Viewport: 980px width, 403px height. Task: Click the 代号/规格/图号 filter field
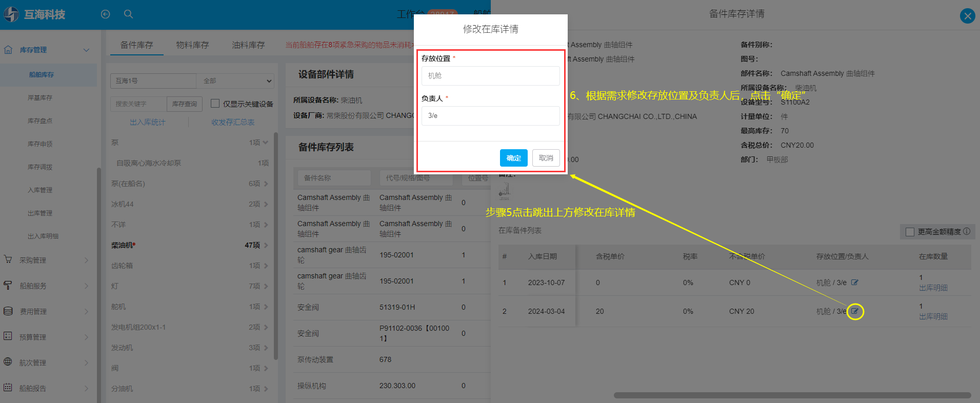416,178
